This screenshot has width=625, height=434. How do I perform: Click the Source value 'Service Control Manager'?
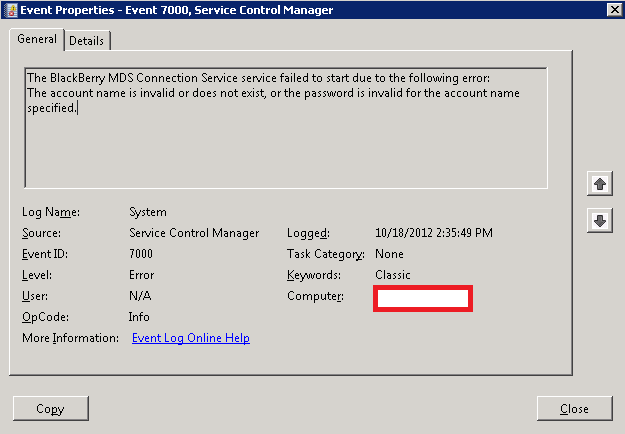(x=194, y=233)
